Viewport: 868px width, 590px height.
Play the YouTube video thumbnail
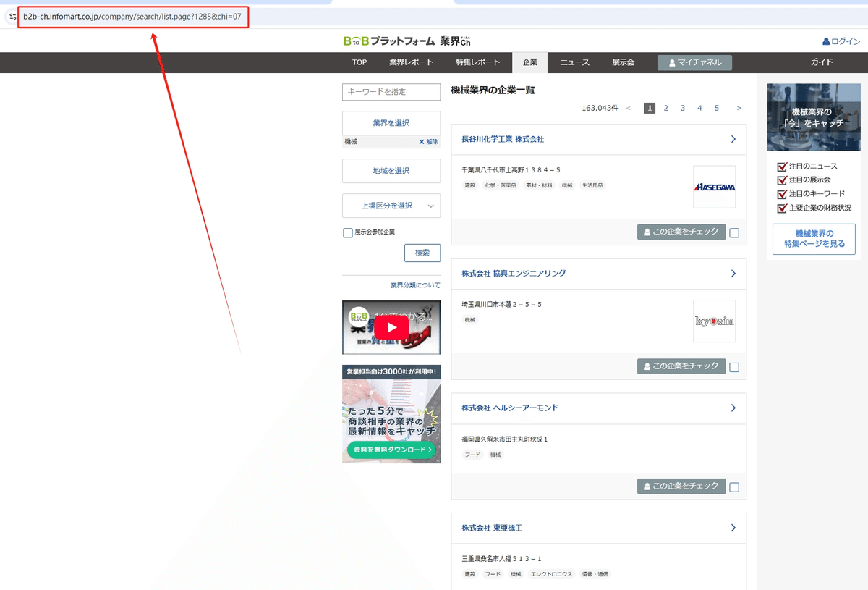tap(391, 327)
